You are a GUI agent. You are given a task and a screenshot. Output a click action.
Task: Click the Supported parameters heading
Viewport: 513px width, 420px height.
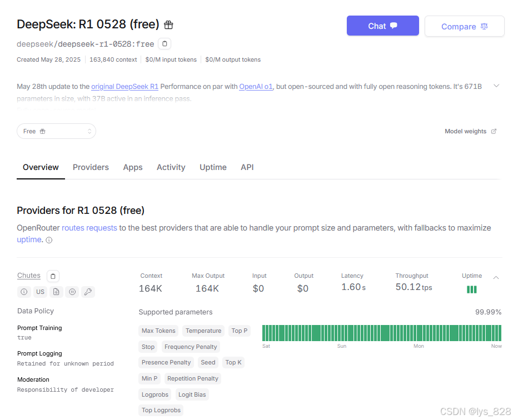tap(176, 312)
